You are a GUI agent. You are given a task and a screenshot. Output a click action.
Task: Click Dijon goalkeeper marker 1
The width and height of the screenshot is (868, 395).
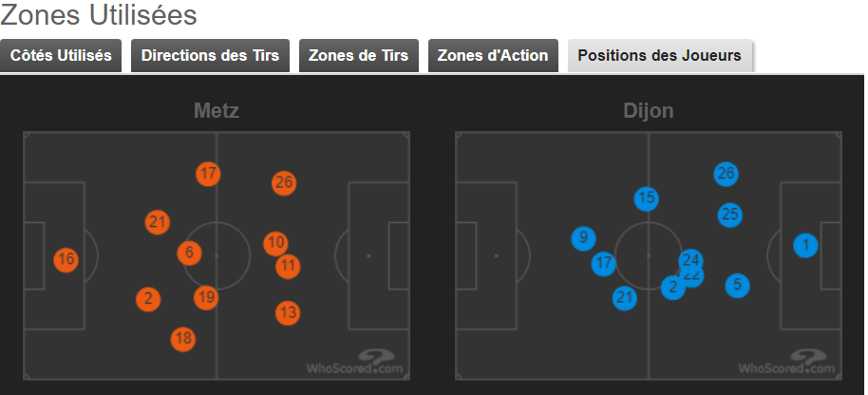coord(805,245)
